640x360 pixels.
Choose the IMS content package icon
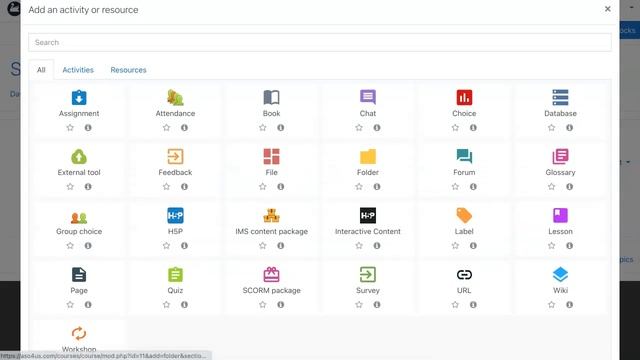coord(271,216)
